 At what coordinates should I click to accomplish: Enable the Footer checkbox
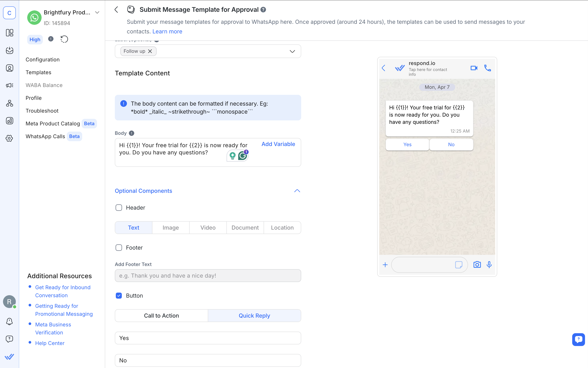click(119, 248)
